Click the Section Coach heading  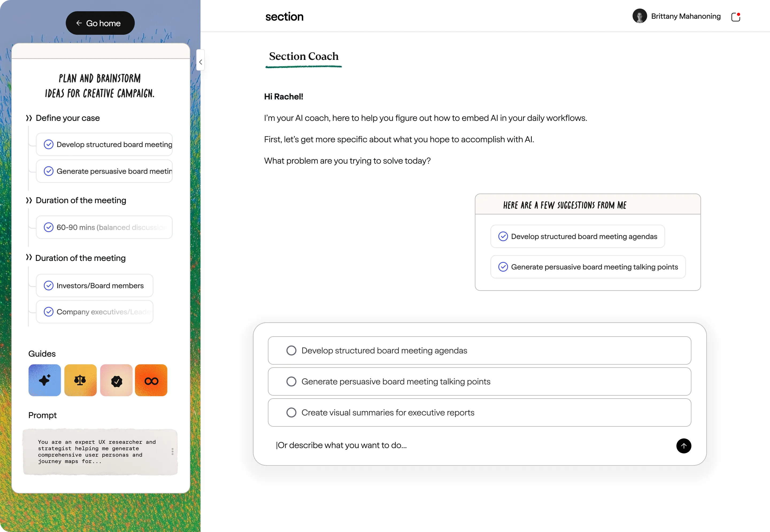pyautogui.click(x=303, y=56)
